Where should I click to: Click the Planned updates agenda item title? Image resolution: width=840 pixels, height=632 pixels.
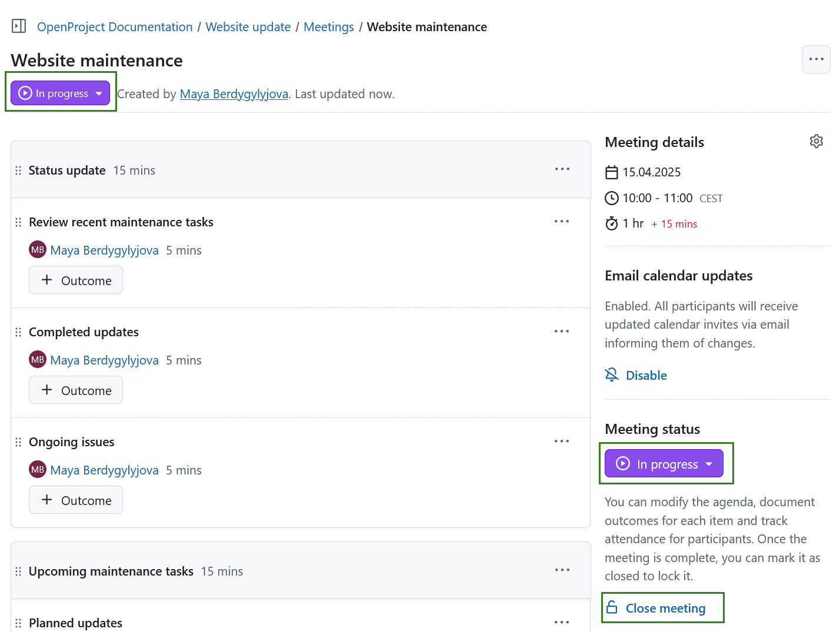[75, 623]
